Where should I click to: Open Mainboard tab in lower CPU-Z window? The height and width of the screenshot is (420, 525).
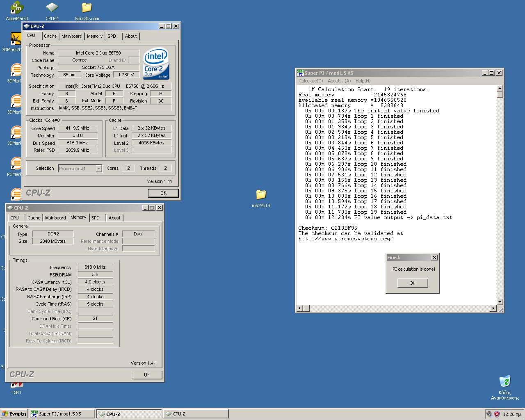(55, 218)
